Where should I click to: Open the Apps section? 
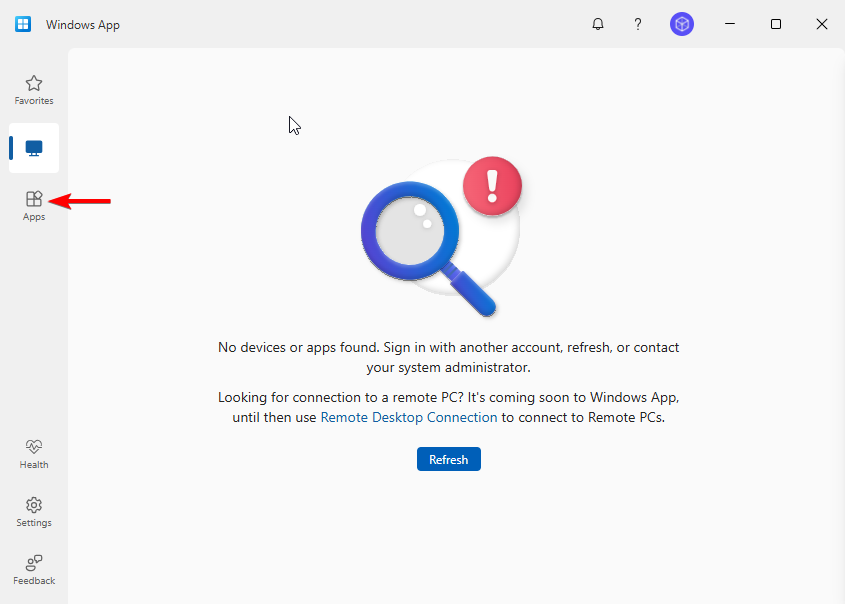34,206
